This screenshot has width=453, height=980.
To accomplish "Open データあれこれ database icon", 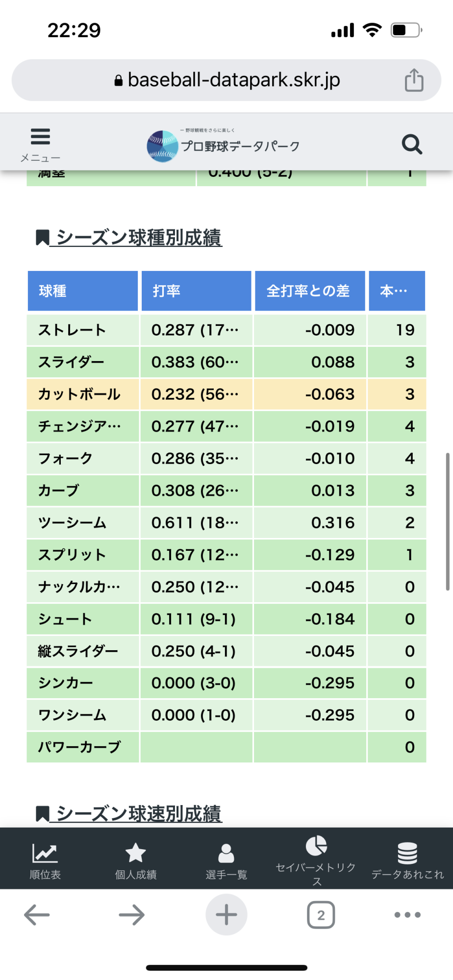I will pos(407,853).
